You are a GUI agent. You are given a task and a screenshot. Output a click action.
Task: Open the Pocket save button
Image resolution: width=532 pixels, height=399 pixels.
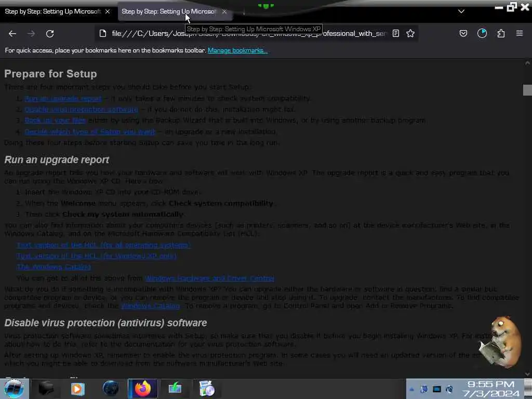tap(463, 33)
